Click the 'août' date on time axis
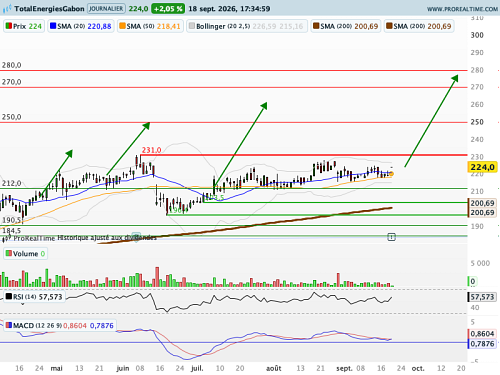This screenshot has width=500, height=375. [x=273, y=368]
